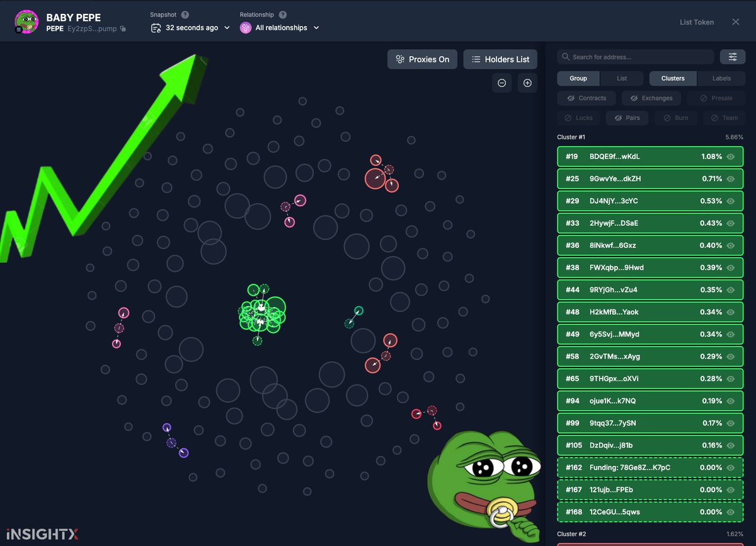The width and height of the screenshot is (756, 546).
Task: Hide holder #38 FWXqbp...9Hwd
Action: [731, 268]
